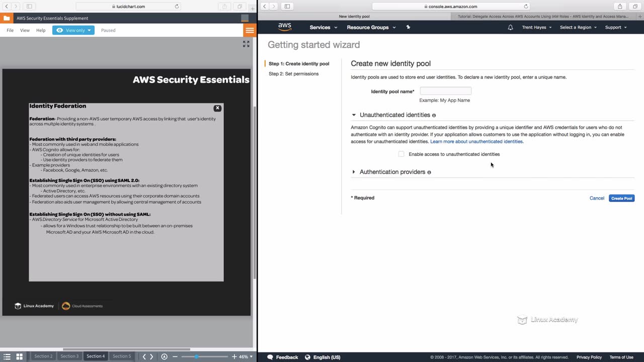Click the back button in the Lucidchart browser
The image size is (644, 362).
tap(7, 7)
